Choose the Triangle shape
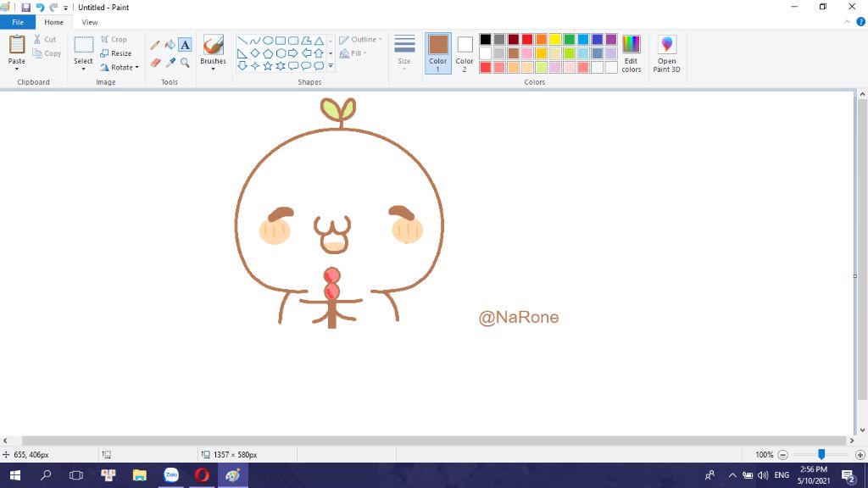 point(319,41)
